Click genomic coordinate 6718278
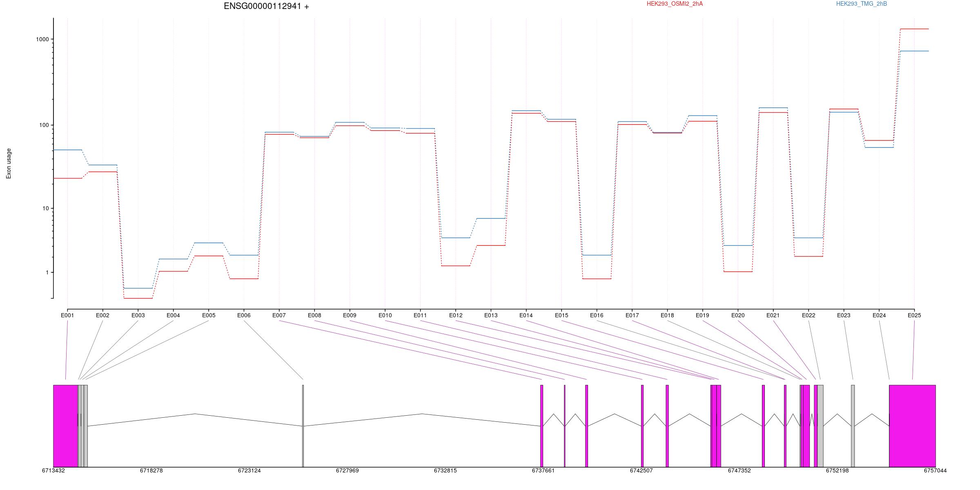 [x=151, y=470]
